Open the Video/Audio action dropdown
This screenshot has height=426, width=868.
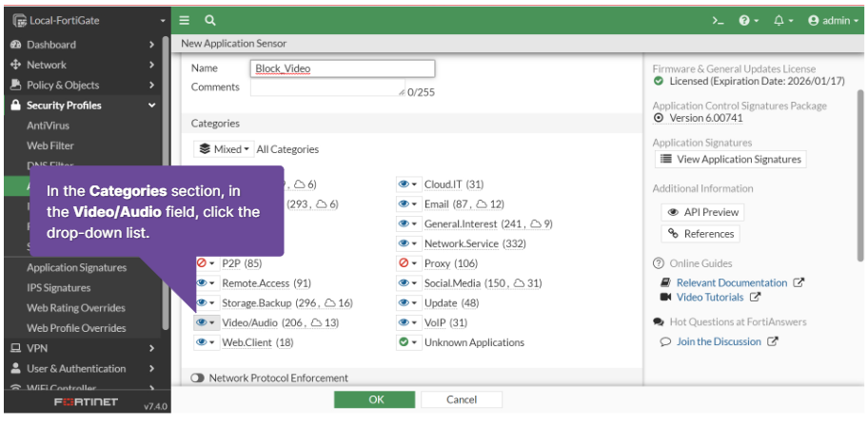[207, 322]
